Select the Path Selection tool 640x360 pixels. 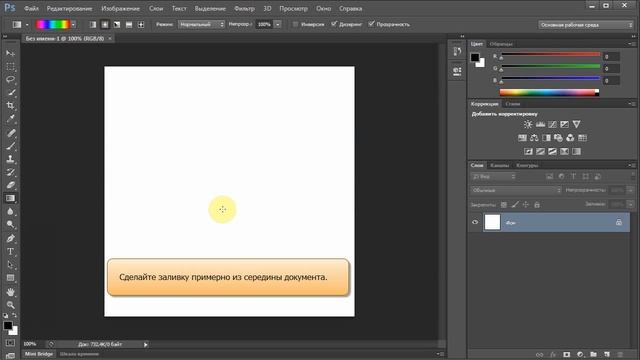point(10,265)
